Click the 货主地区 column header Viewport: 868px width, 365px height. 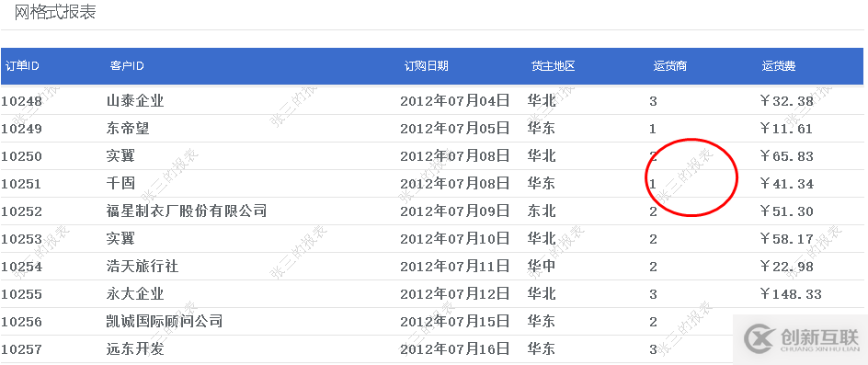553,66
